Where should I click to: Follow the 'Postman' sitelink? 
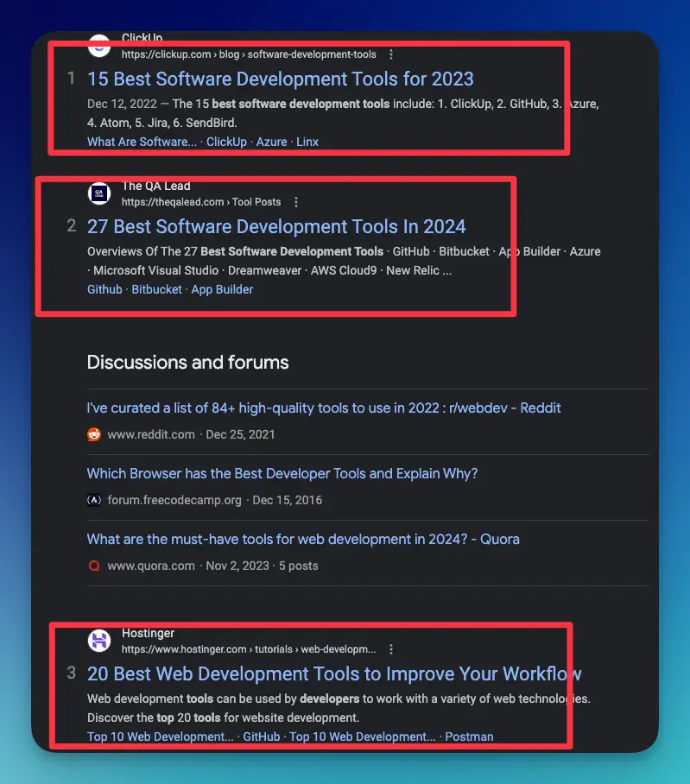pos(469,737)
